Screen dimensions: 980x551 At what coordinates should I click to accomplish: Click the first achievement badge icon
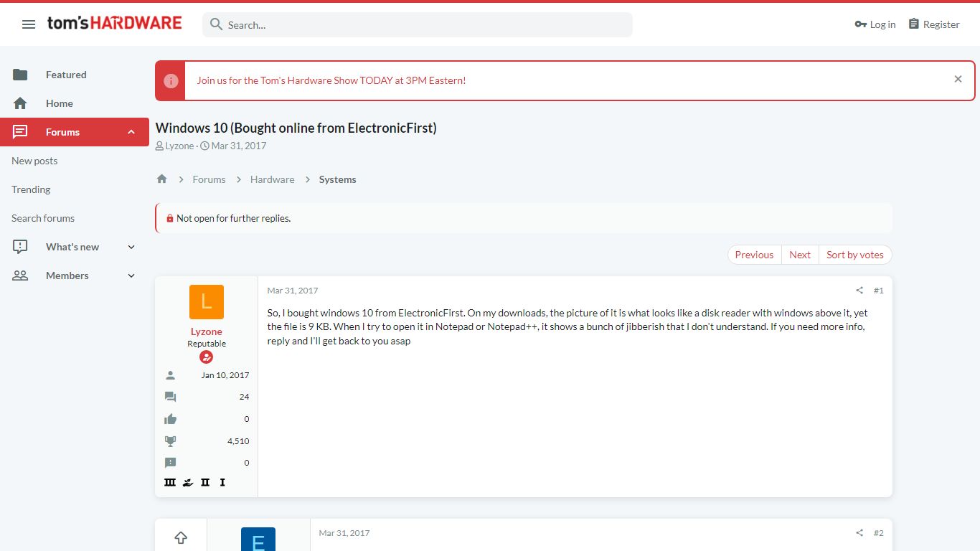point(170,483)
